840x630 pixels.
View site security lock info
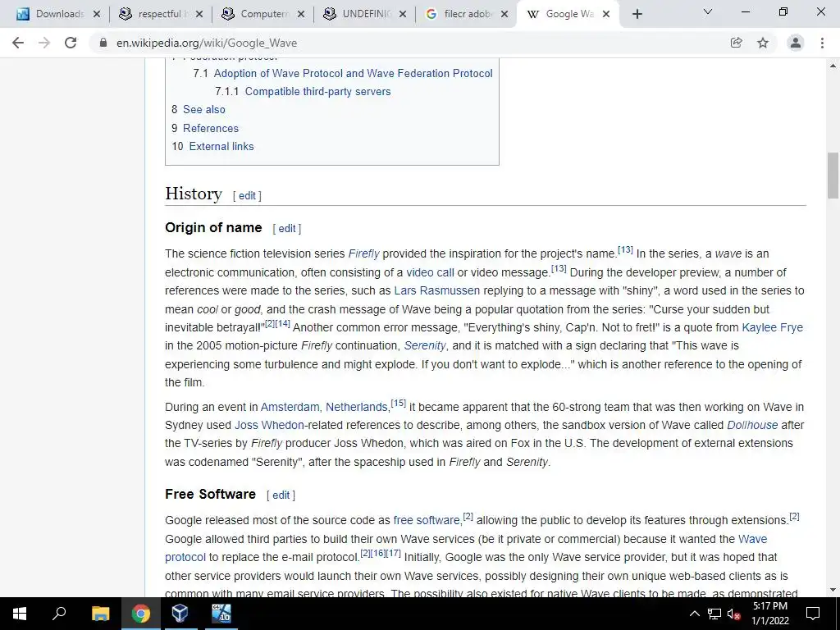[x=103, y=43]
